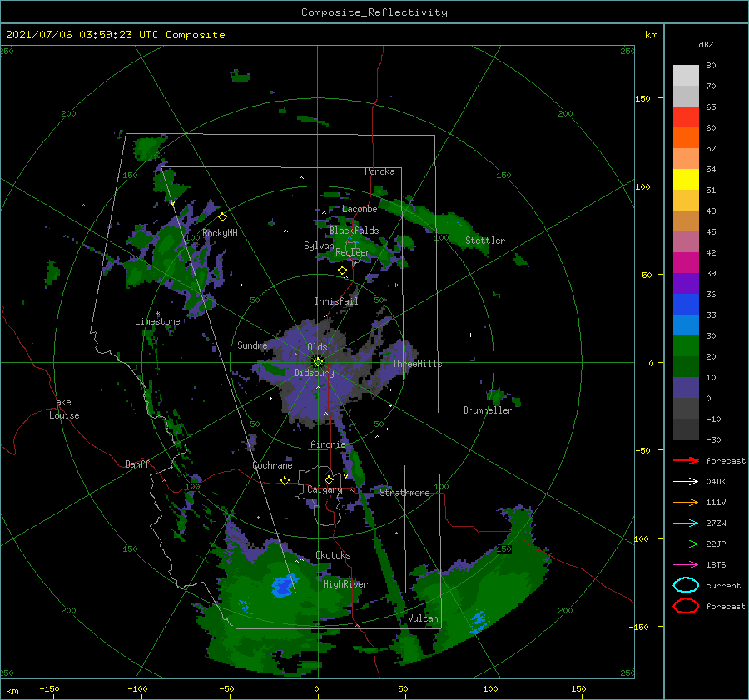
Task: Click the red forecast arrow icon
Action: (x=686, y=460)
